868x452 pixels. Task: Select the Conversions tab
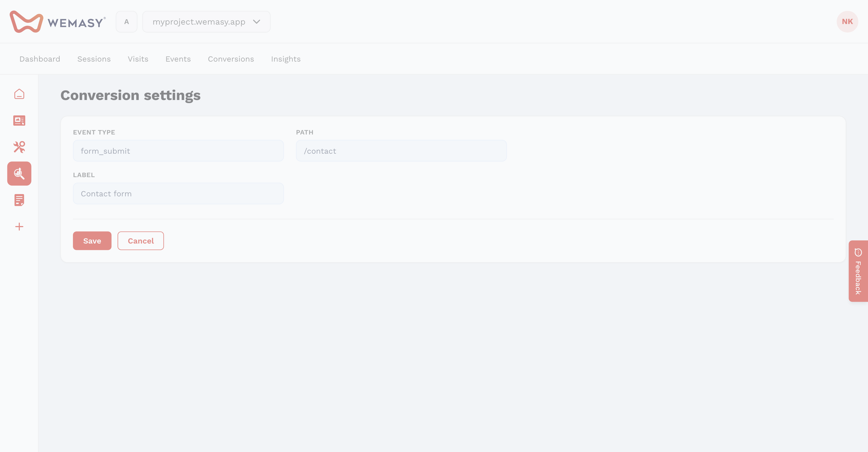231,59
